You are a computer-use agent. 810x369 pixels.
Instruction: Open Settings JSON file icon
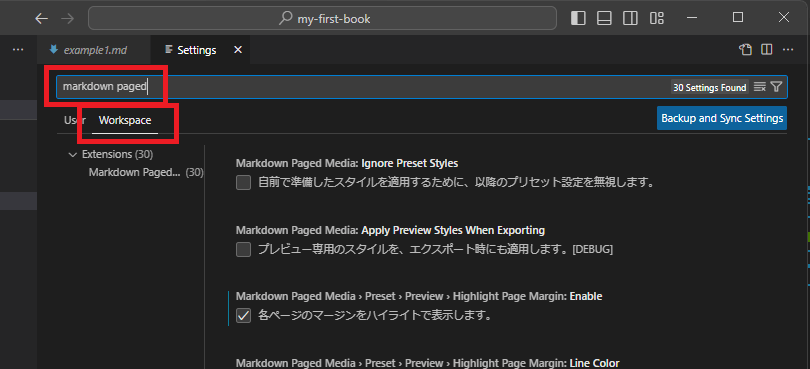745,50
